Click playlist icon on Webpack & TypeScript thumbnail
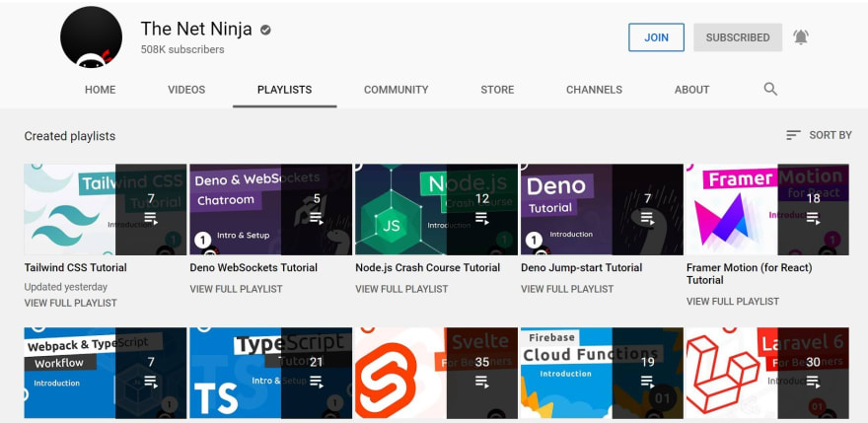Image resolution: width=868 pixels, height=423 pixels. (x=151, y=381)
